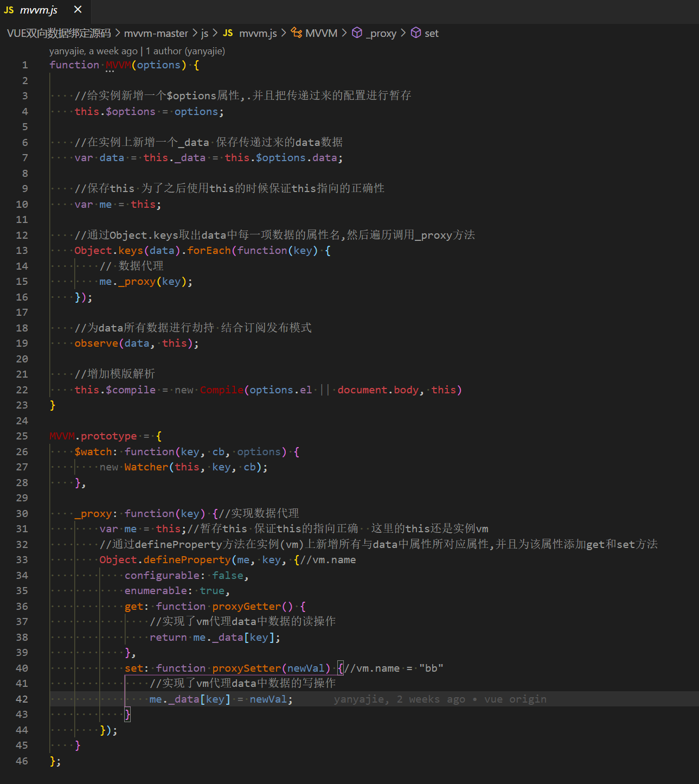
Task: Click line number 1 in gutter
Action: click(x=24, y=65)
